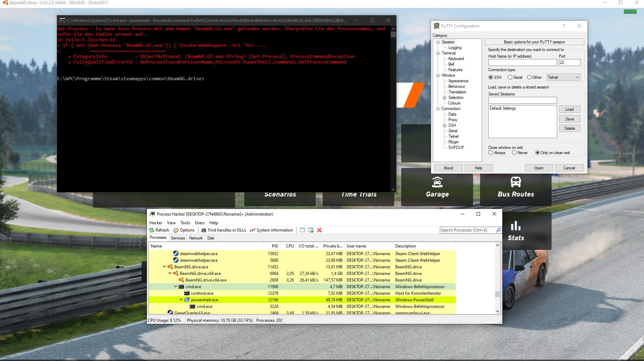Click the About button in PuTTY

point(448,168)
